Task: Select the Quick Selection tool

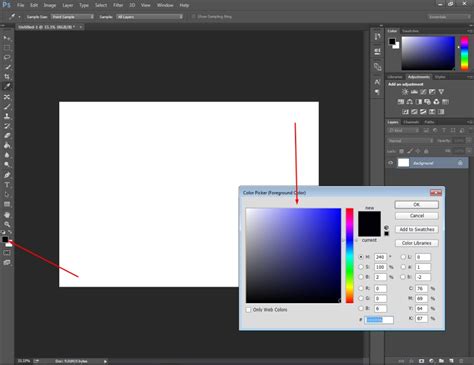Action: [7, 67]
